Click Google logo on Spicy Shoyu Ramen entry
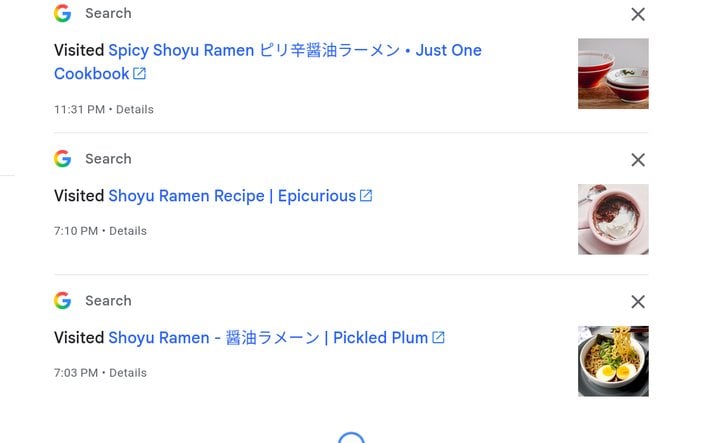Viewport: 720px width, 443px height. pos(62,13)
